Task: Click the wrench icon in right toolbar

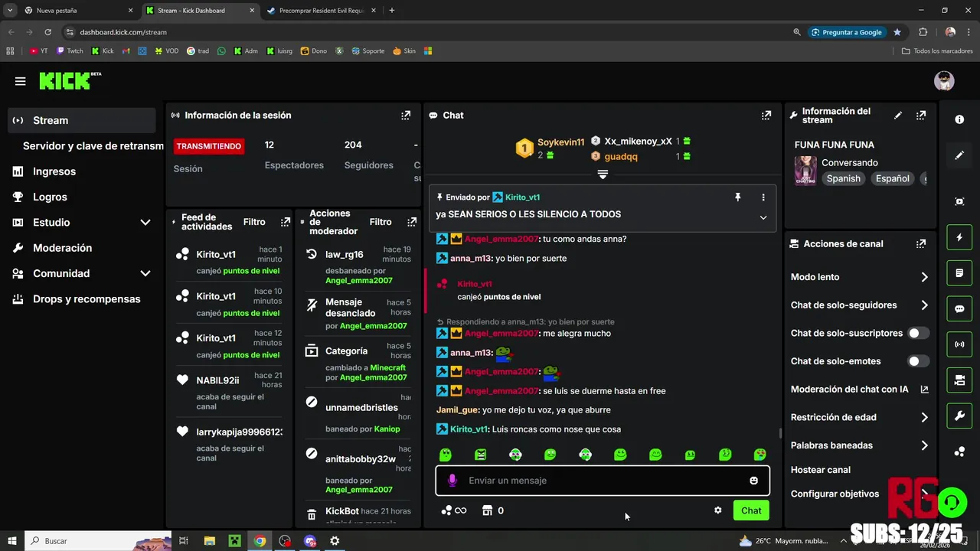Action: pos(959,416)
